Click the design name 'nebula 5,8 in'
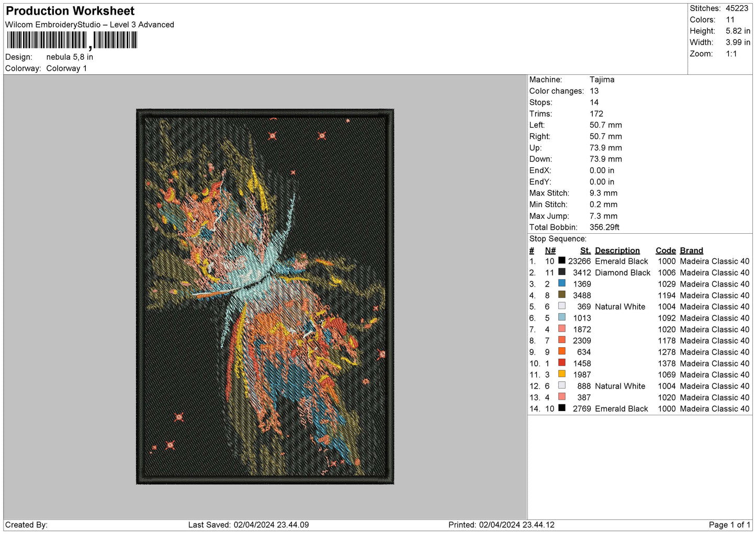Viewport: 756px width, 534px height. (70, 57)
